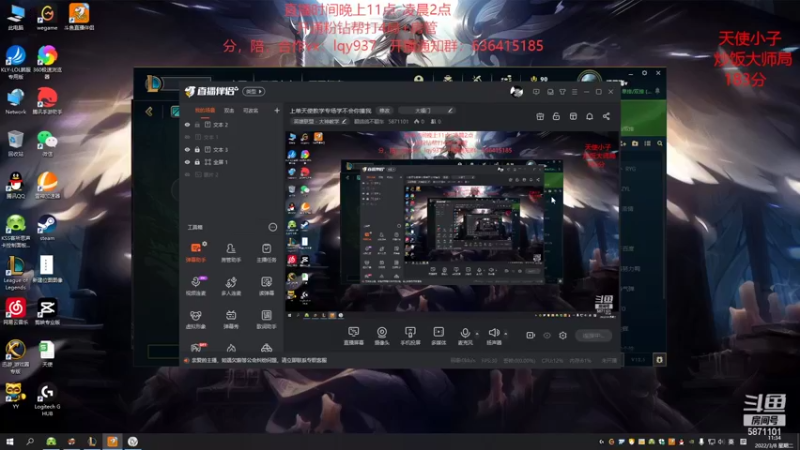Click the stream title text
Screen dimensions: 800x450
(330, 110)
